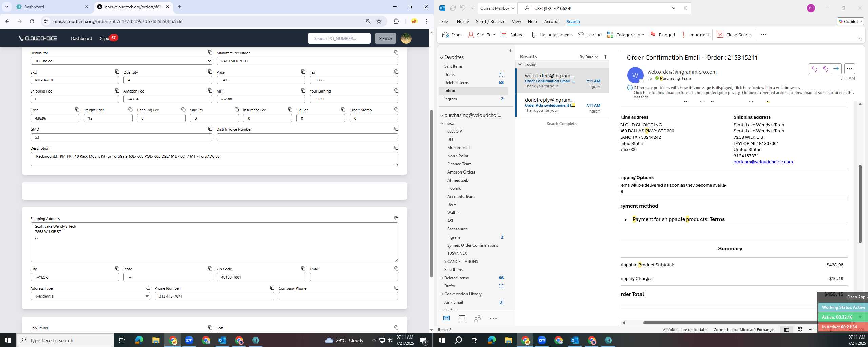Copy the Phone Number value
This screenshot has width=868, height=347.
pyautogui.click(x=272, y=288)
